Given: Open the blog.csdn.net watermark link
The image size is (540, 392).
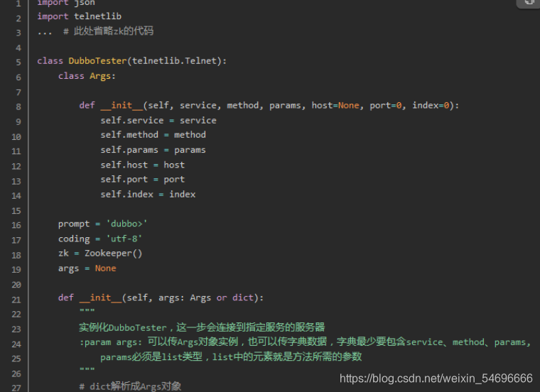Looking at the screenshot, I should (436, 379).
